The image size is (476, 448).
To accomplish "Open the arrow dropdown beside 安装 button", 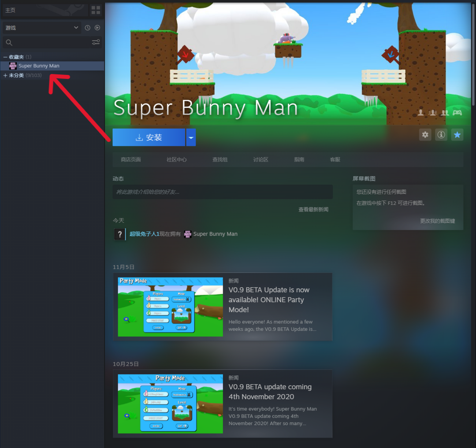I will coord(191,137).
